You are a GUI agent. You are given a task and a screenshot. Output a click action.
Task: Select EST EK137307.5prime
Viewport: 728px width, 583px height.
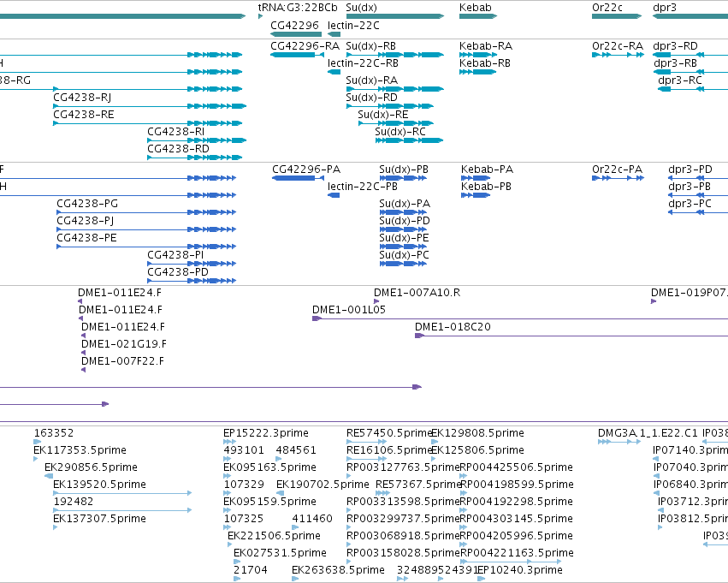pyautogui.click(x=56, y=527)
